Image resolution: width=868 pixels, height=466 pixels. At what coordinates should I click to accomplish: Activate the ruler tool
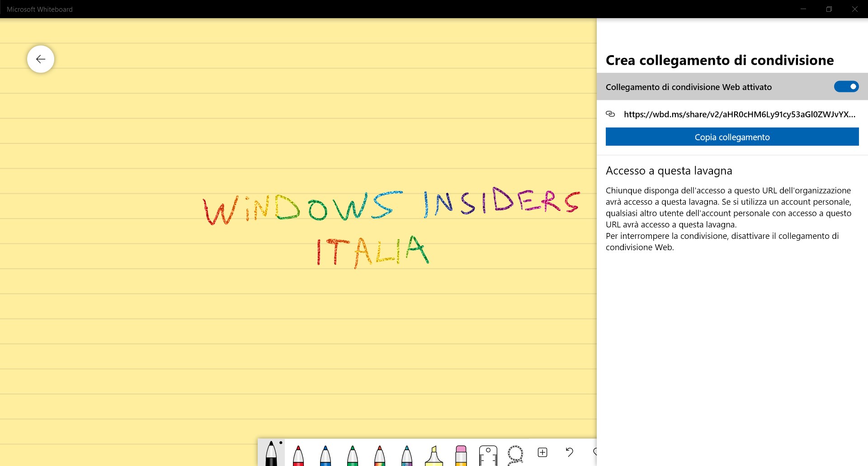coord(488,455)
